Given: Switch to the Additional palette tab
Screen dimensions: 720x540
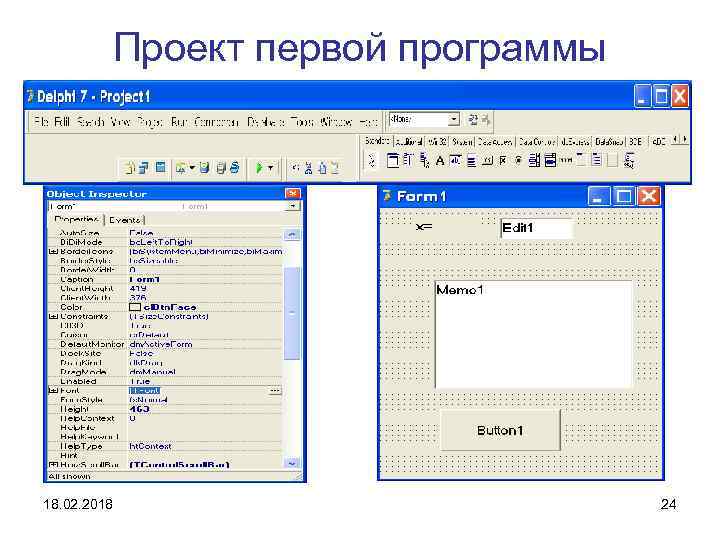Looking at the screenshot, I should 409,142.
